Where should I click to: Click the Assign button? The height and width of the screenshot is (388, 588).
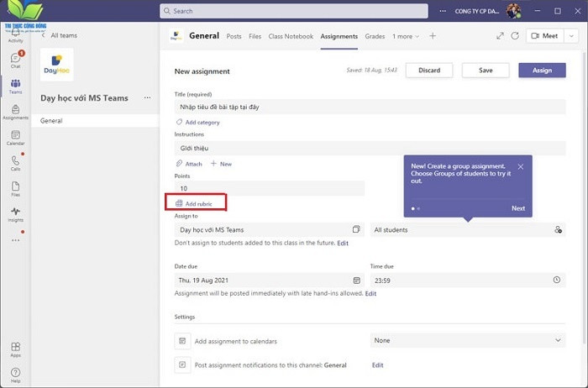pyautogui.click(x=543, y=70)
